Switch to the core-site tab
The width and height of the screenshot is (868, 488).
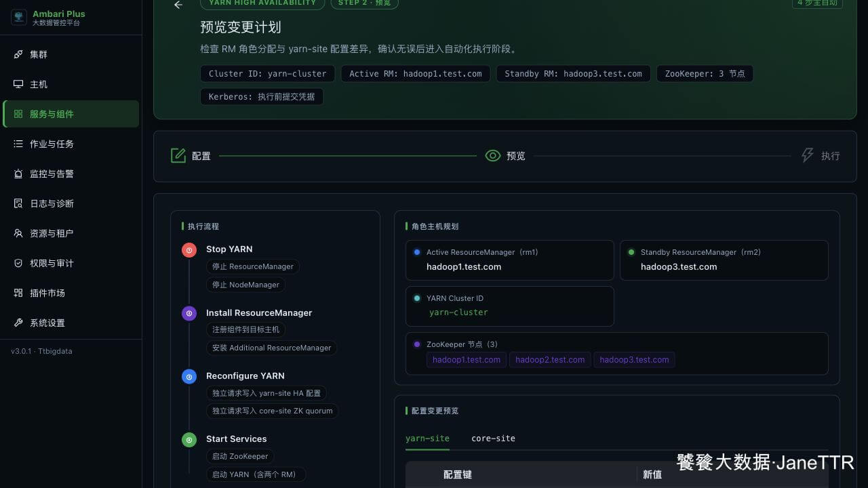(493, 439)
